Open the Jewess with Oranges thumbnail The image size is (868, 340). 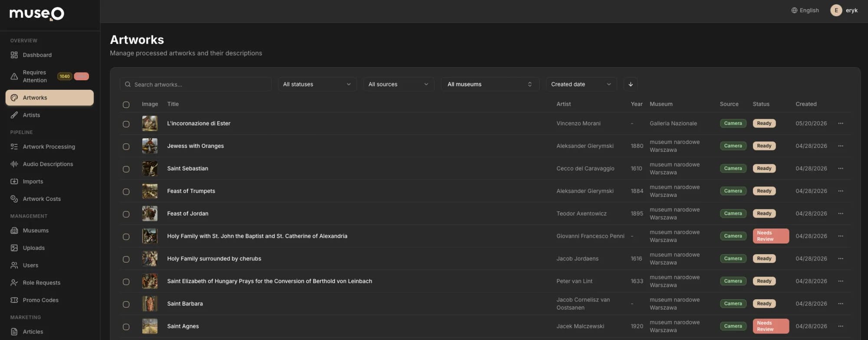point(150,146)
